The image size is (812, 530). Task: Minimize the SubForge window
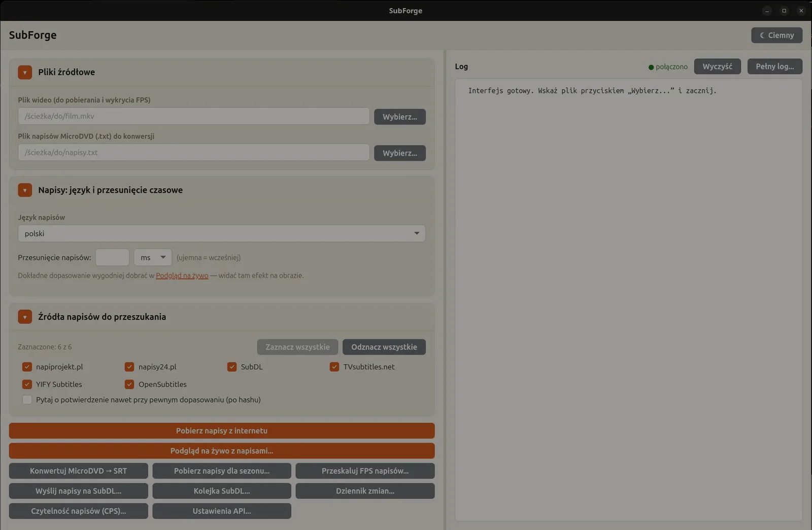pos(767,11)
